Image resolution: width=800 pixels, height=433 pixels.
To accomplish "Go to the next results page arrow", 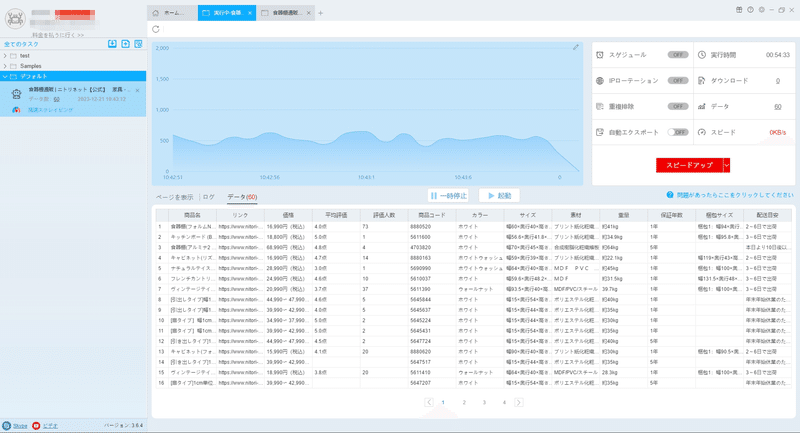I will pos(518,402).
